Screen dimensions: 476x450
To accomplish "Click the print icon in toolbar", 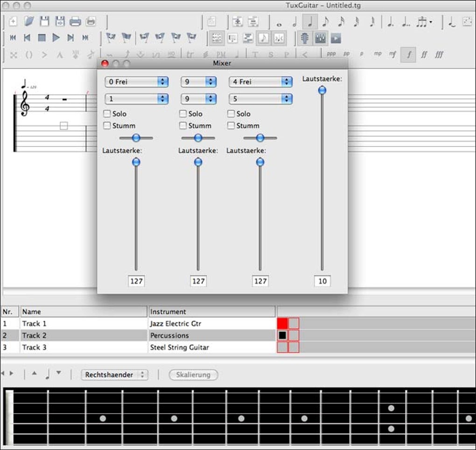I will pos(75,21).
